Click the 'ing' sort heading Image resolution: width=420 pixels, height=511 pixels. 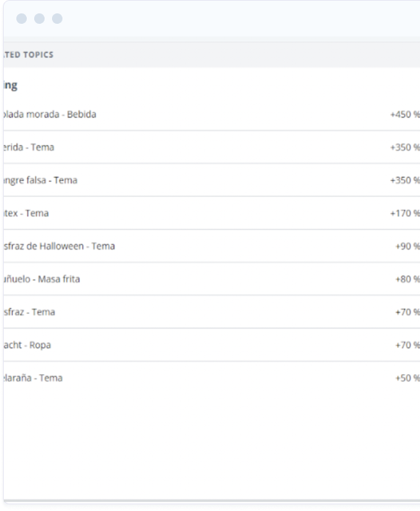click(x=10, y=86)
